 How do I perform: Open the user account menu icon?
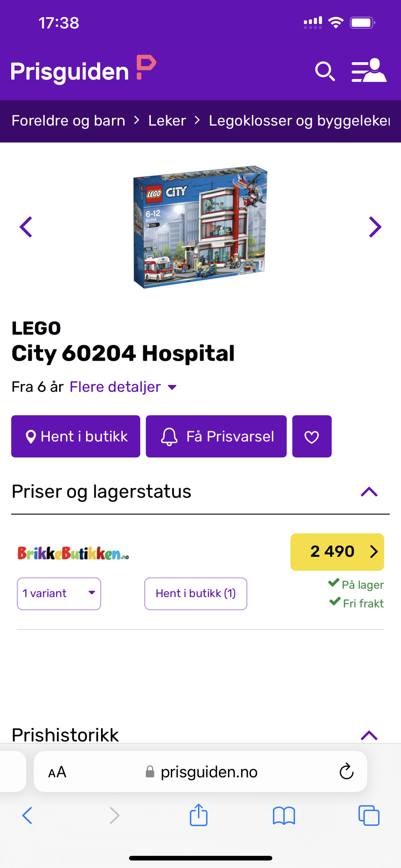coord(369,70)
